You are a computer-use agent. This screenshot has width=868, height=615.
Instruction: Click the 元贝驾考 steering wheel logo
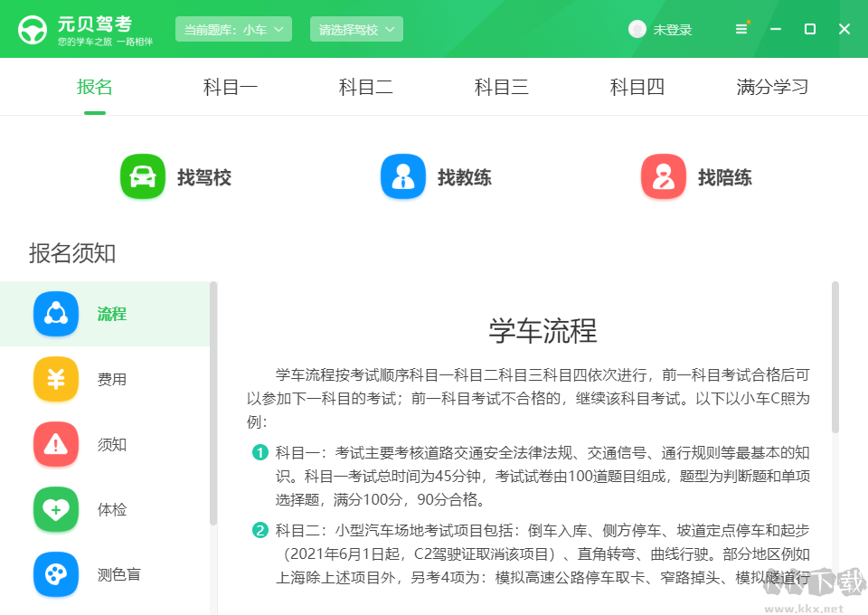click(32, 28)
